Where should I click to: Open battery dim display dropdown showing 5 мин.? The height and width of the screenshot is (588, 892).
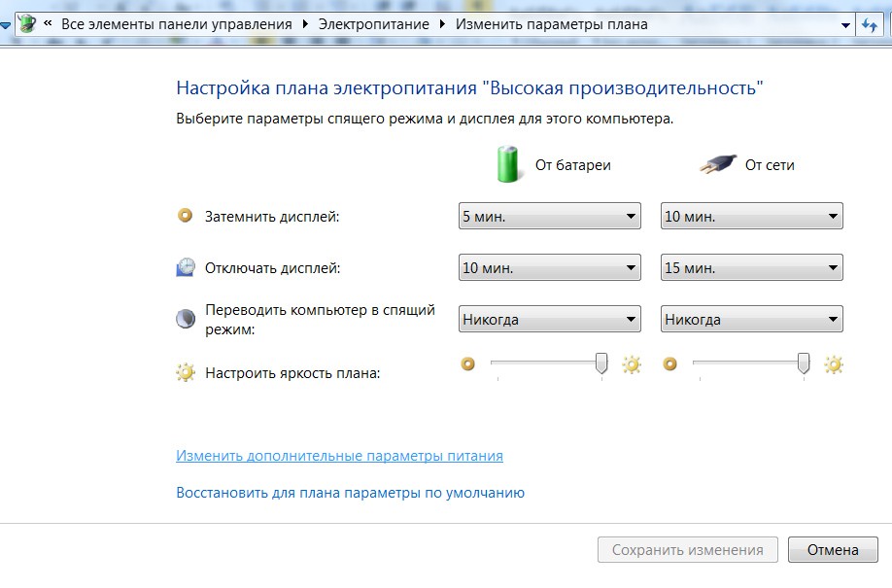[x=549, y=217]
